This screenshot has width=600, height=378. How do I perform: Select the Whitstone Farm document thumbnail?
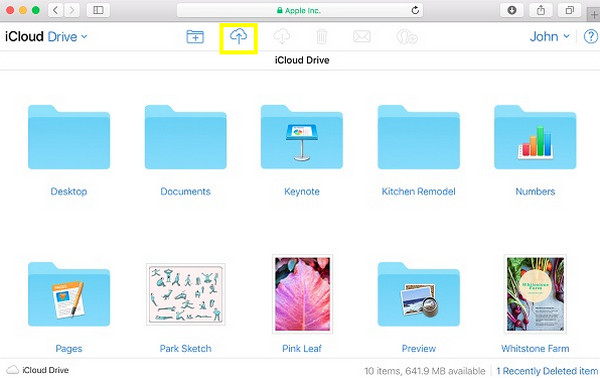[535, 294]
